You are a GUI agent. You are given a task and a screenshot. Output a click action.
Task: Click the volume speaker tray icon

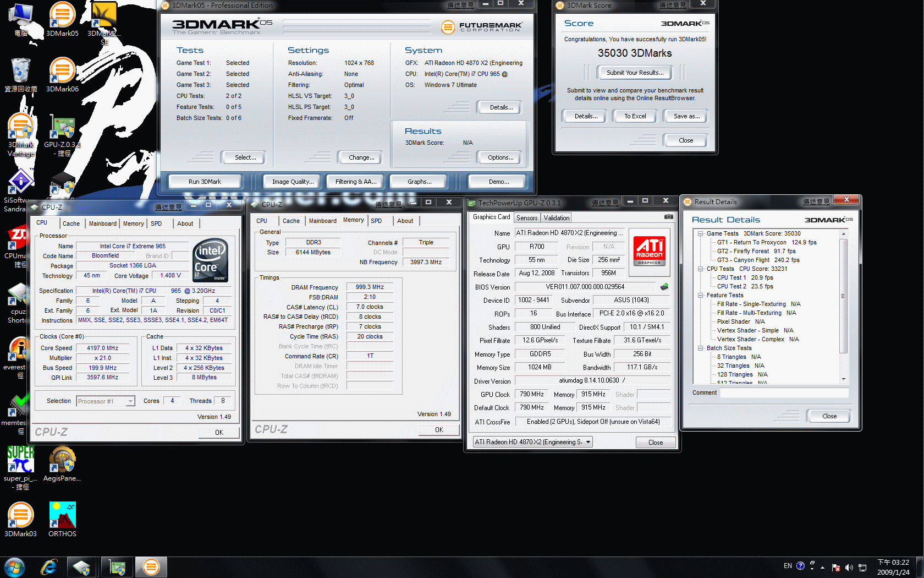(x=849, y=568)
